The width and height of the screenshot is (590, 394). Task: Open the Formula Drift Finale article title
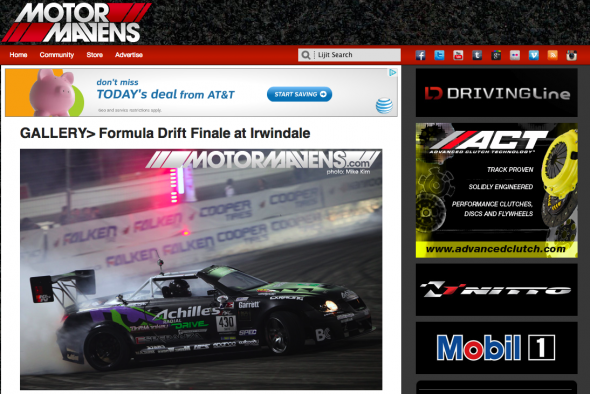165,133
